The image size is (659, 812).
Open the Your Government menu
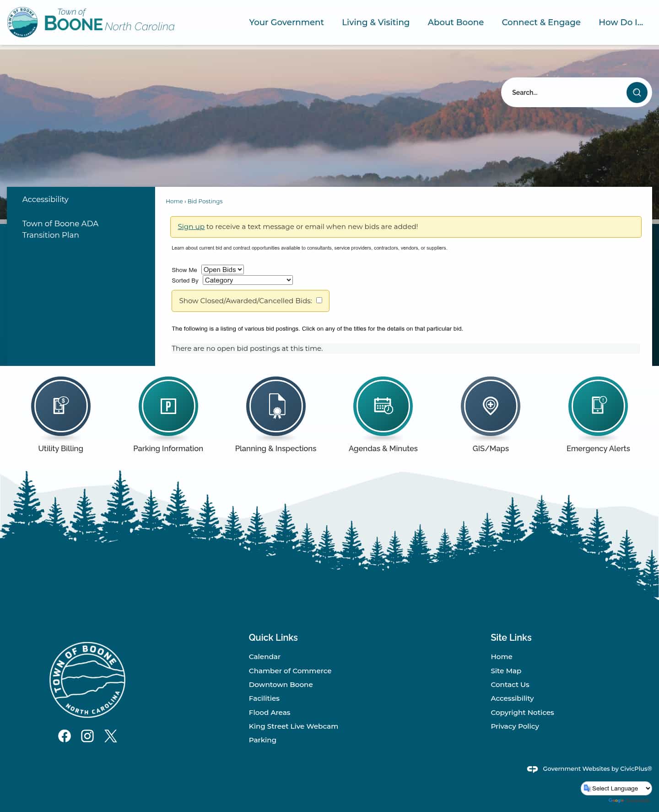tap(286, 22)
